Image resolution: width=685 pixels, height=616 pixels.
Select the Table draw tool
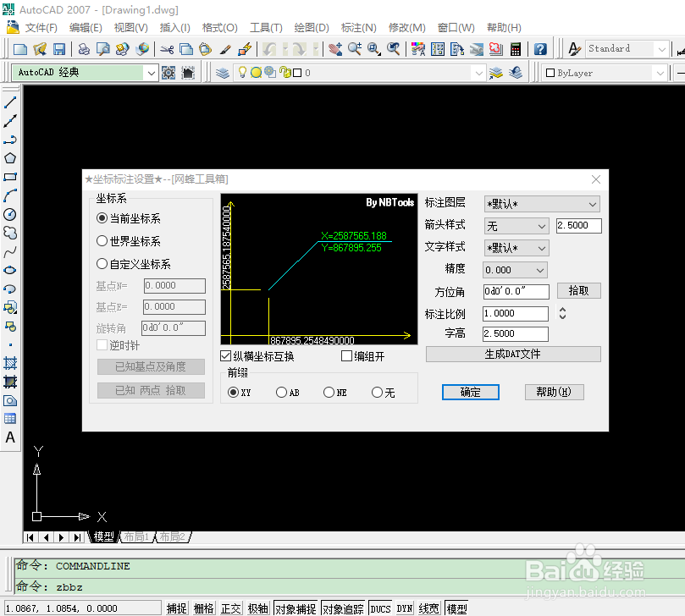[x=10, y=419]
